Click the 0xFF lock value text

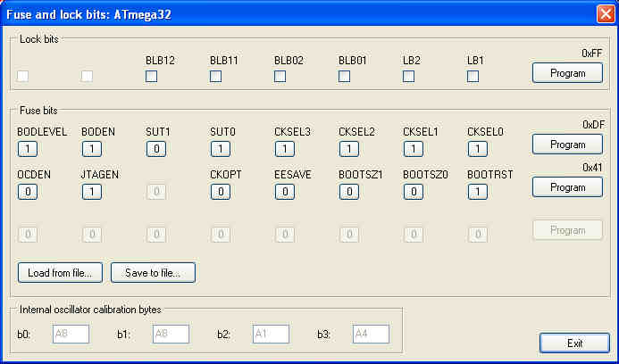pos(592,54)
